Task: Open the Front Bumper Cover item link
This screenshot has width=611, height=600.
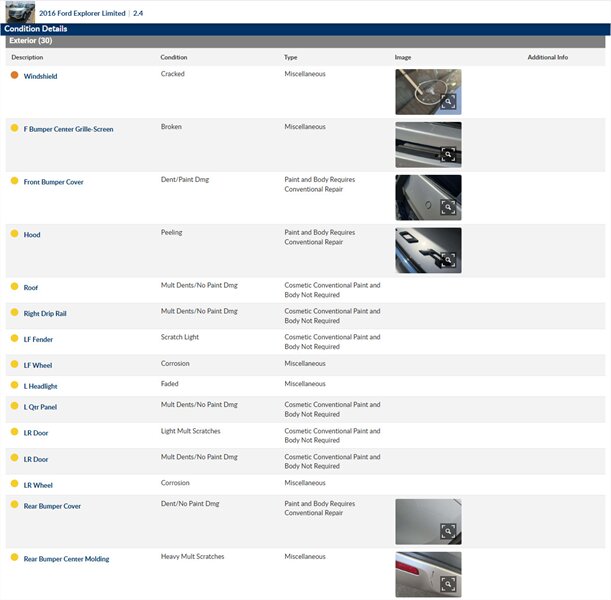Action: pyautogui.click(x=53, y=182)
